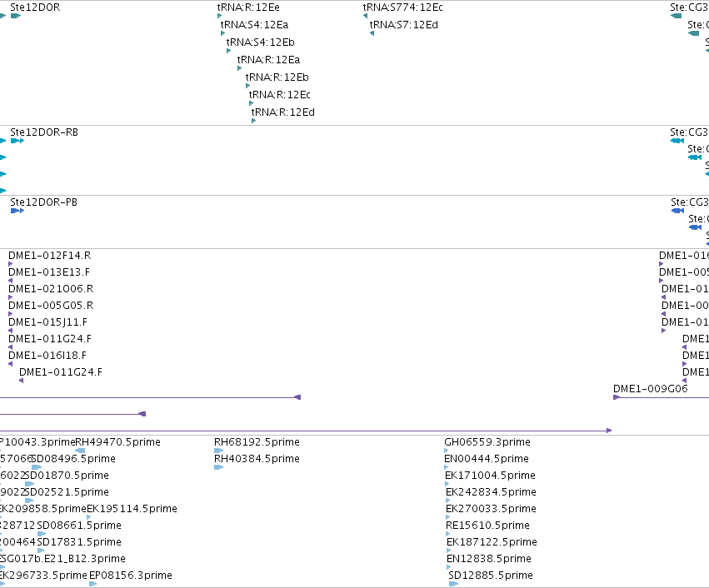Select the tRNA:S774:12Ec gene label
Viewport: 709px width, 588px height.
[x=403, y=7]
